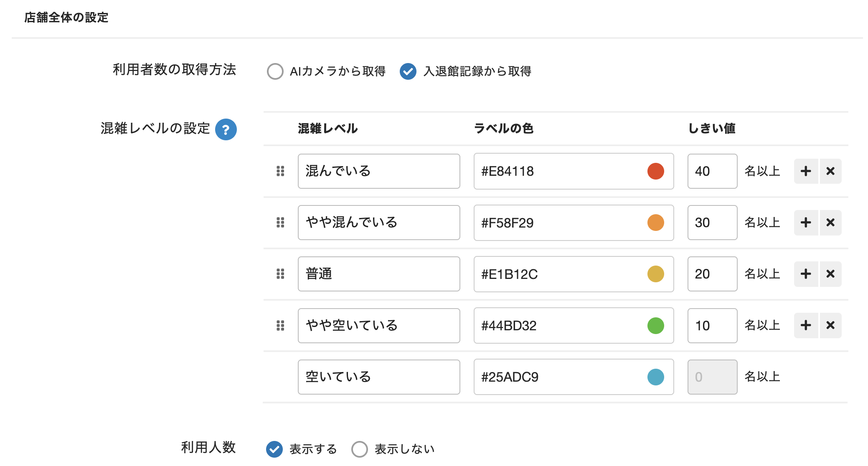The image size is (868, 466).
Task: Select AIカメラから取得 radio option
Action: (275, 71)
